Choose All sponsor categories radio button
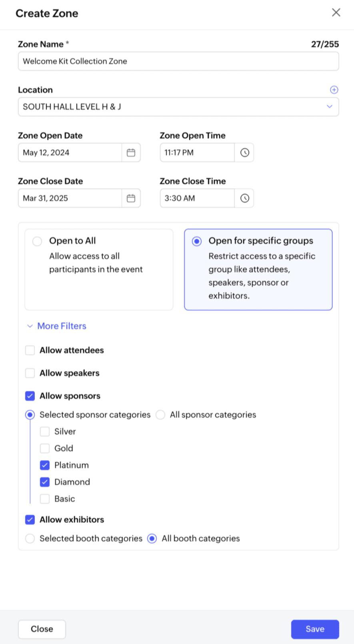Viewport: 354px width, 644px height. point(160,415)
